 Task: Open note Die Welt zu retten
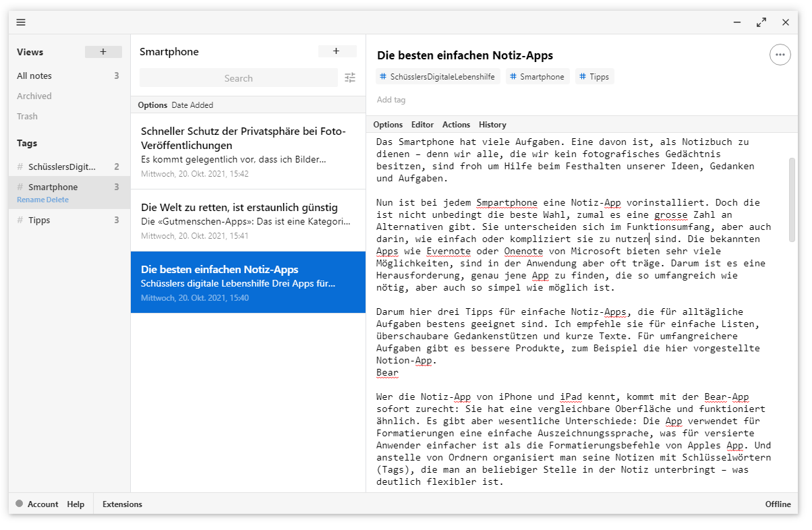248,220
